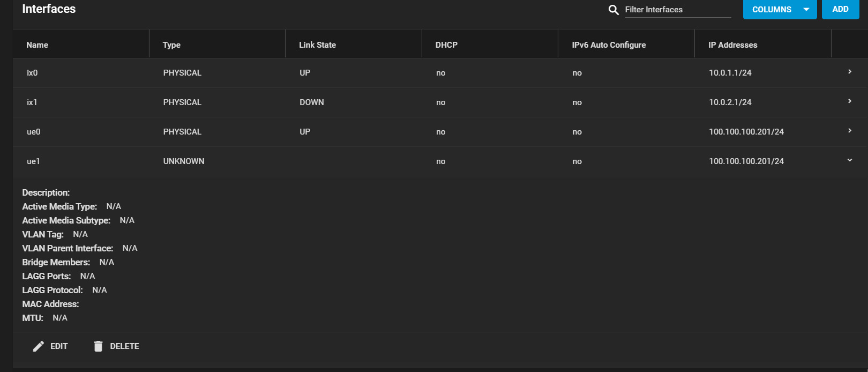Click IP address 10.0.2.1/24

point(730,102)
